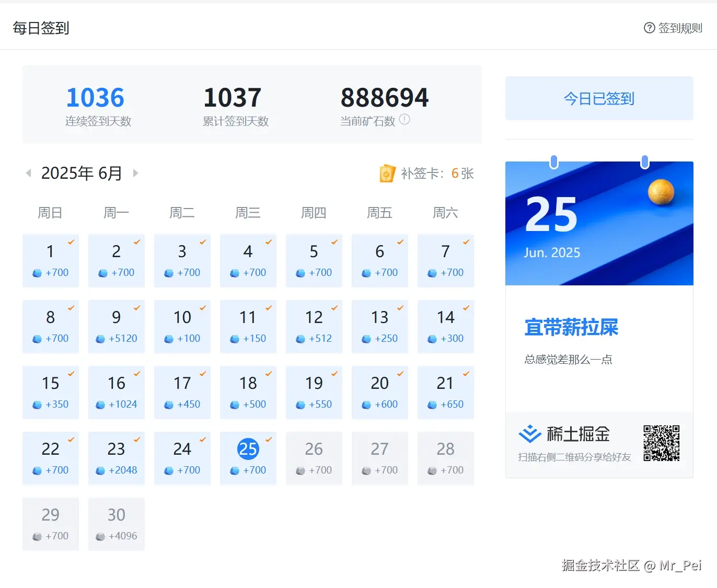Click the 每日签到 page title
The image size is (717, 588).
point(40,28)
